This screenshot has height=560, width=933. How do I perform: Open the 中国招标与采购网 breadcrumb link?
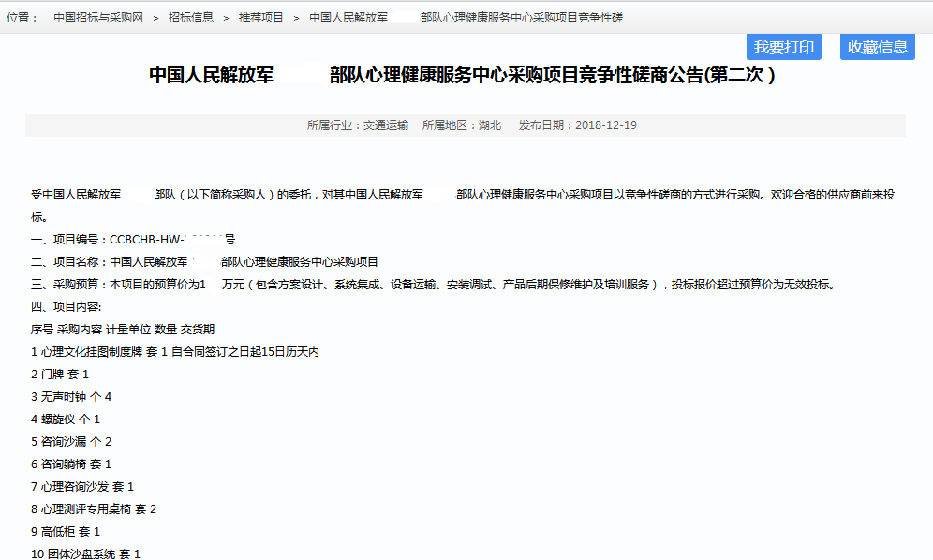[x=98, y=18]
